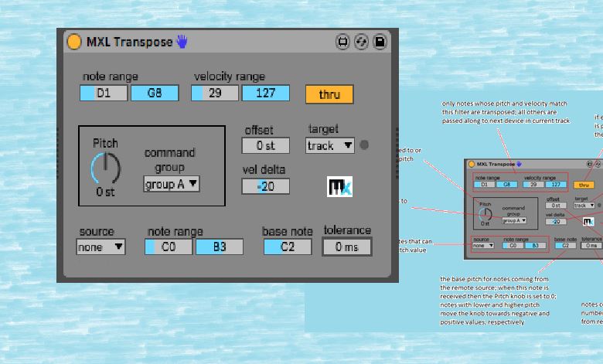
Task: Select the vel delta -20 field
Action: pyautogui.click(x=266, y=186)
